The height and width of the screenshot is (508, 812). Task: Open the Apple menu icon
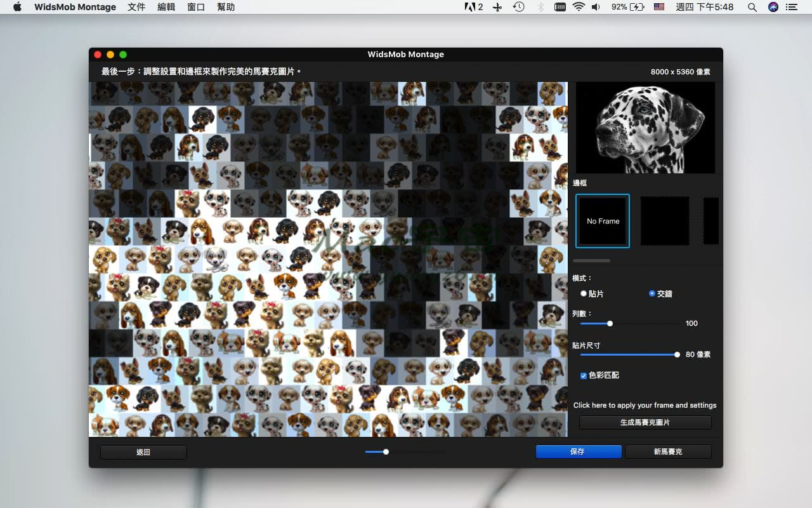click(17, 7)
